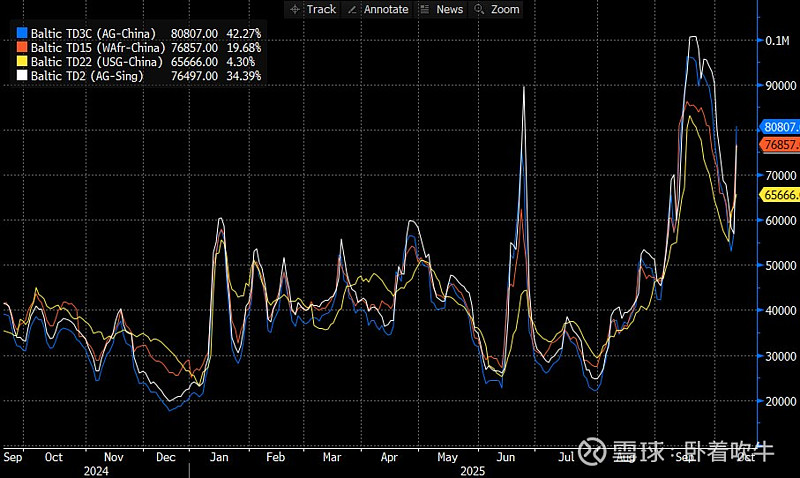Click the Feb x-axis label
Viewport: 800px width, 478px height.
[276, 457]
